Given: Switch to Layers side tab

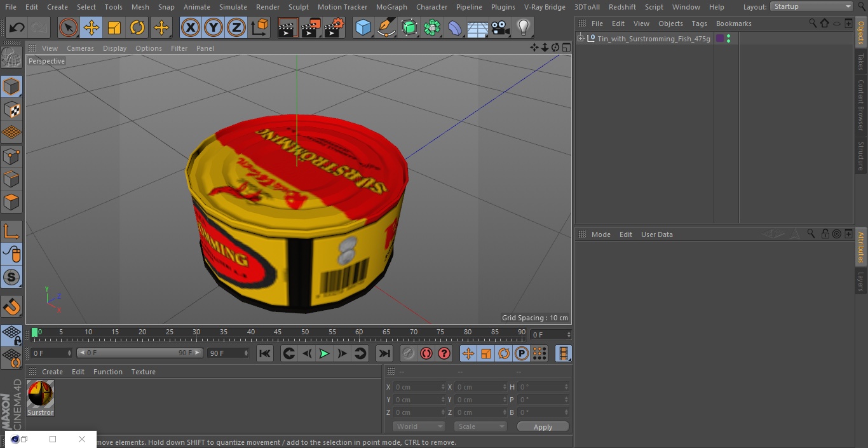Looking at the screenshot, I should pos(861,282).
